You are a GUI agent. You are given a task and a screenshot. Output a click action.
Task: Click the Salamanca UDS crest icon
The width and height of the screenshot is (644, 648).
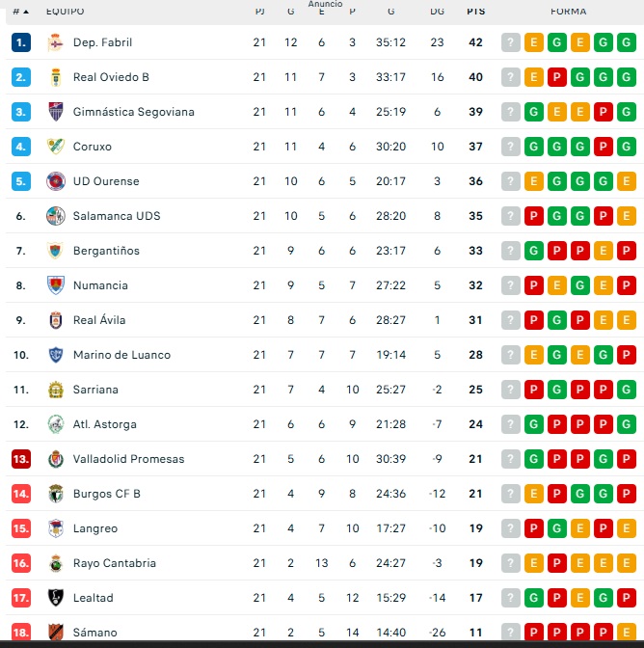(x=55, y=216)
